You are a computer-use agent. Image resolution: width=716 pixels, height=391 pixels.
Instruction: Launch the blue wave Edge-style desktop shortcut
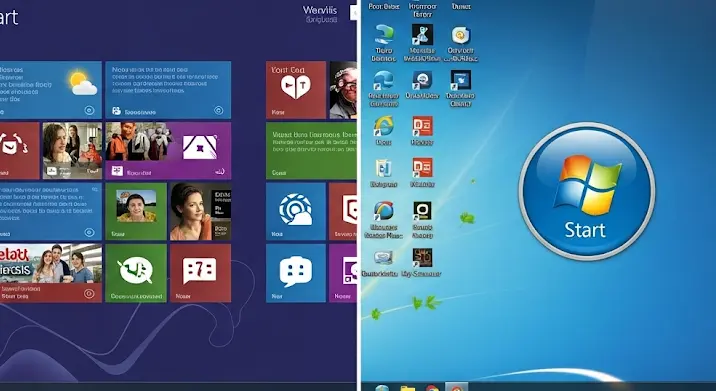point(383,88)
